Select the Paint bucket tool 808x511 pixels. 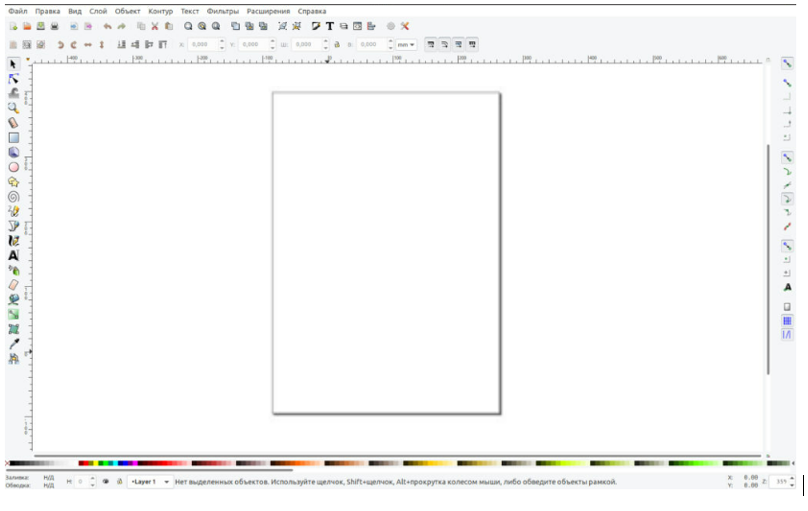pyautogui.click(x=13, y=300)
